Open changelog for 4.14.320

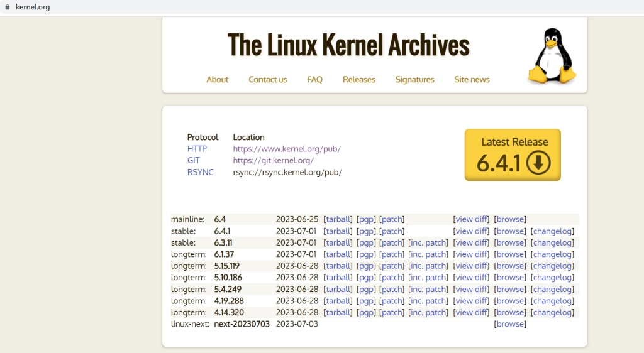(x=552, y=312)
